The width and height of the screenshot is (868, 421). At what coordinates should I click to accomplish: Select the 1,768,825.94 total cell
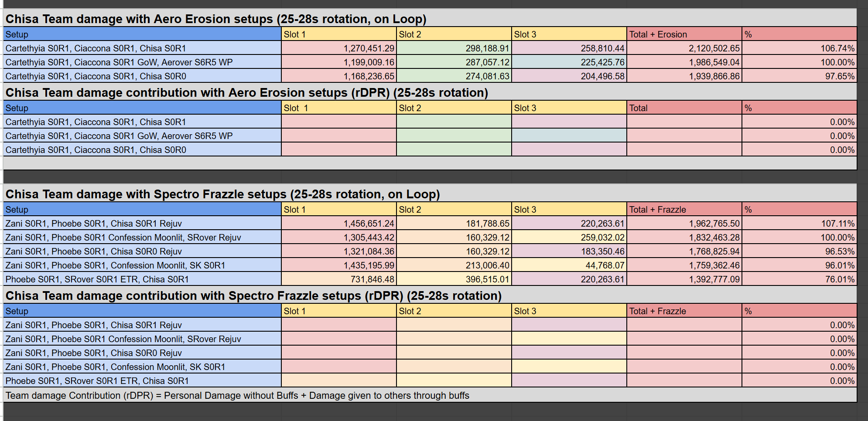[684, 251]
